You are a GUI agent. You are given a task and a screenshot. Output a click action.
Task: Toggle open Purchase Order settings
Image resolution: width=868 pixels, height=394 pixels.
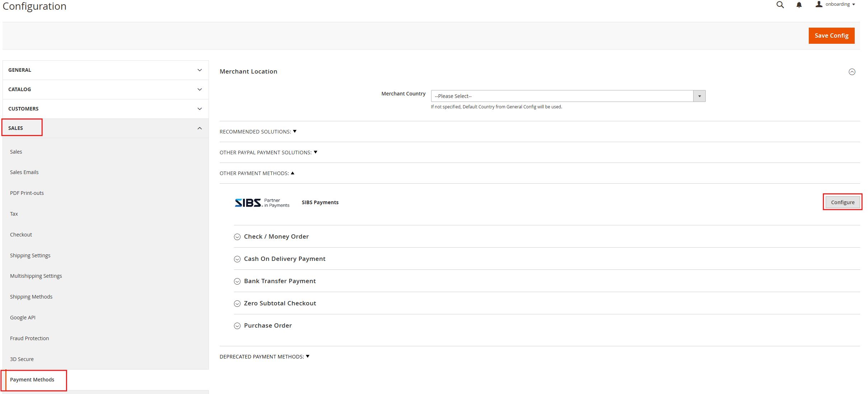[267, 326]
